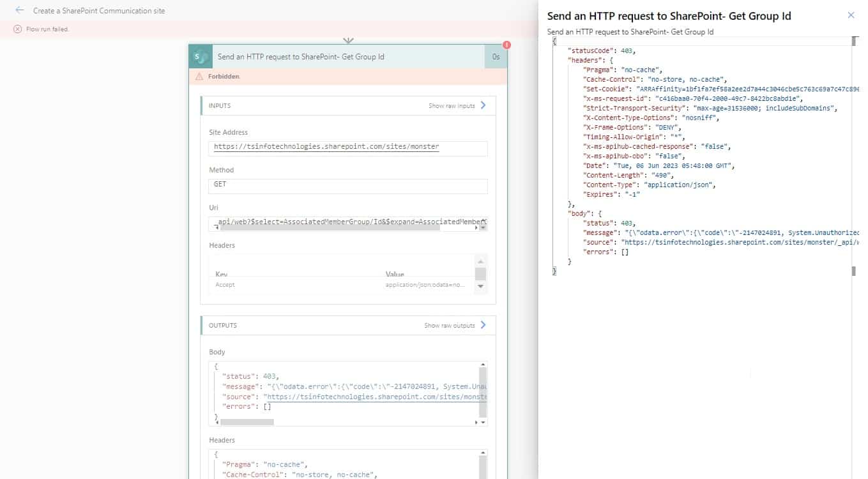
Task: Click the Create a SharePoint Communication site title
Action: coord(99,11)
